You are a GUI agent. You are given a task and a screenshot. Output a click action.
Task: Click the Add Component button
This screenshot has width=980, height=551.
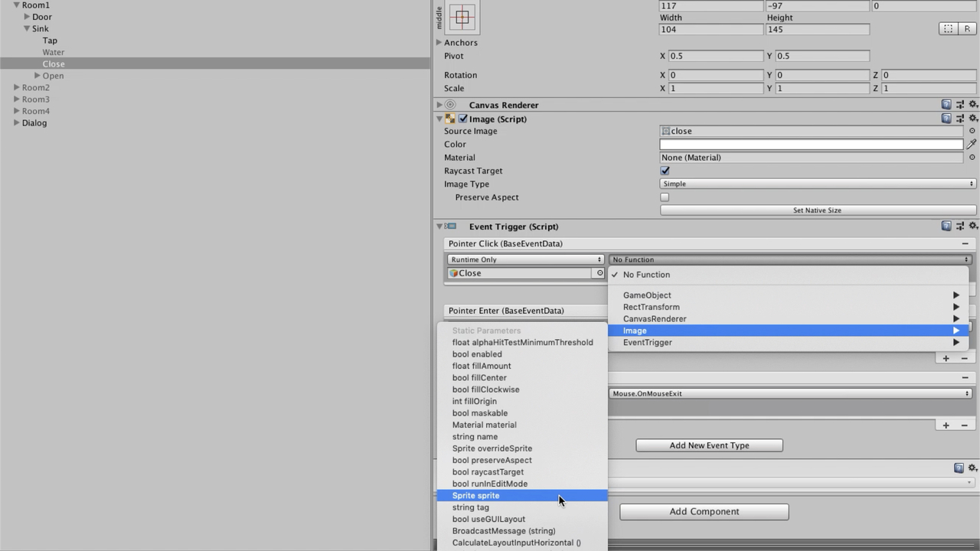(x=704, y=511)
